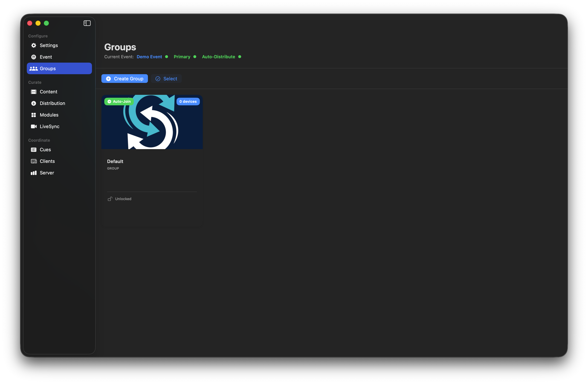Toggle the sidebar visibility icon

[x=87, y=23]
